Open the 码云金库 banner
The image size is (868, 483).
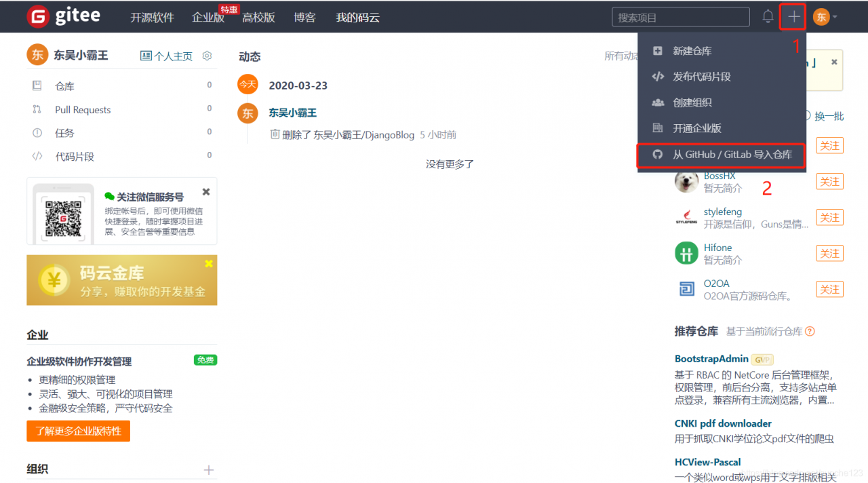pos(122,280)
